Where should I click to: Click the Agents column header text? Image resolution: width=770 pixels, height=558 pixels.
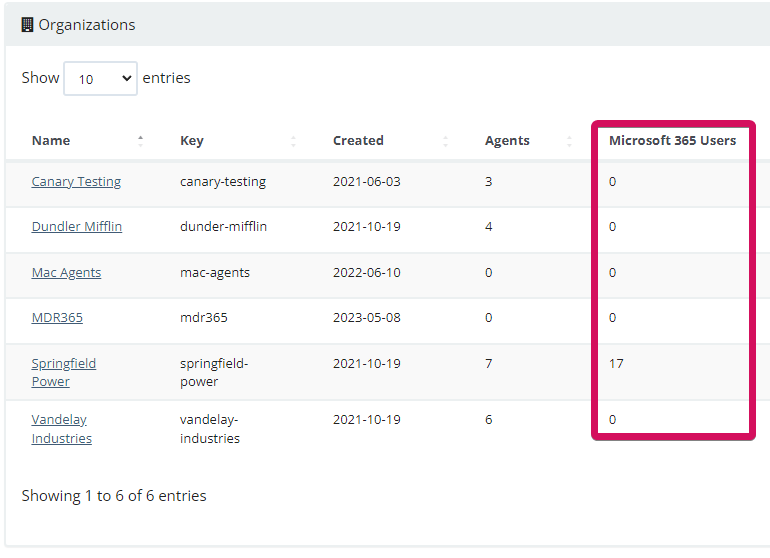point(507,141)
